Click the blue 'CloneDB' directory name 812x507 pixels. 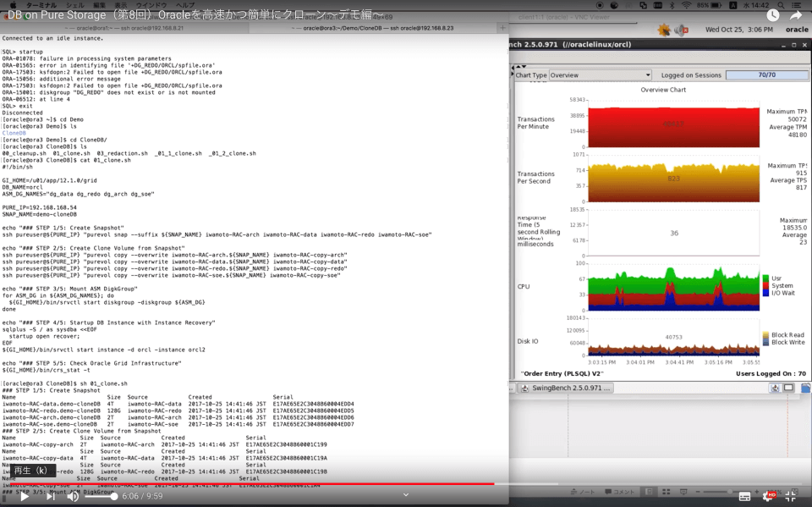(x=14, y=133)
